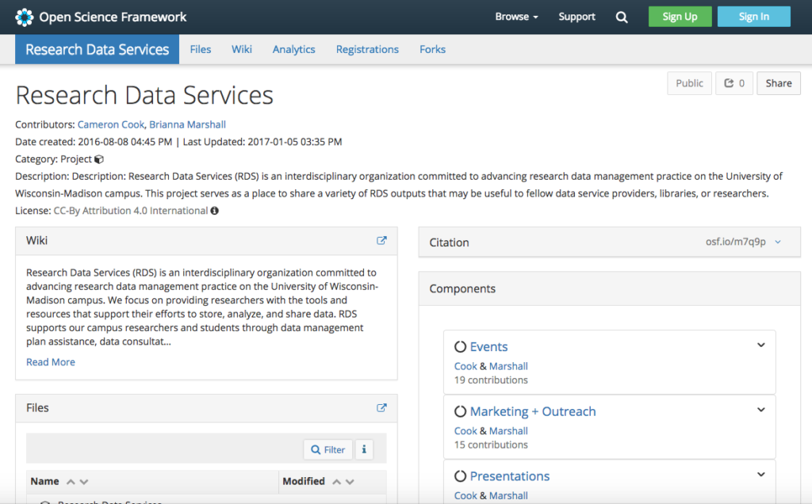Image resolution: width=812 pixels, height=504 pixels.
Task: Sort files descending by Modified date
Action: 349,481
